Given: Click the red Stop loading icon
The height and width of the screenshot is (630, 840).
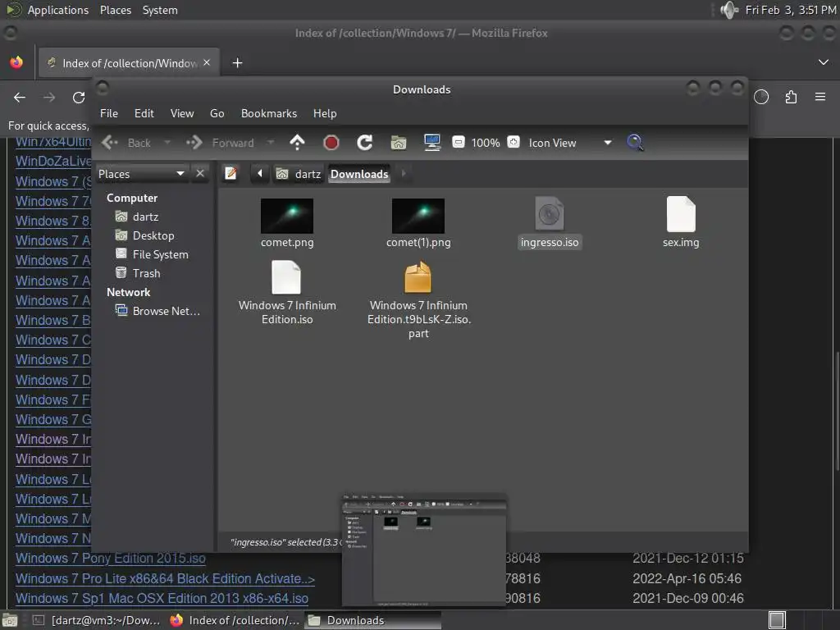Looking at the screenshot, I should pyautogui.click(x=331, y=143).
